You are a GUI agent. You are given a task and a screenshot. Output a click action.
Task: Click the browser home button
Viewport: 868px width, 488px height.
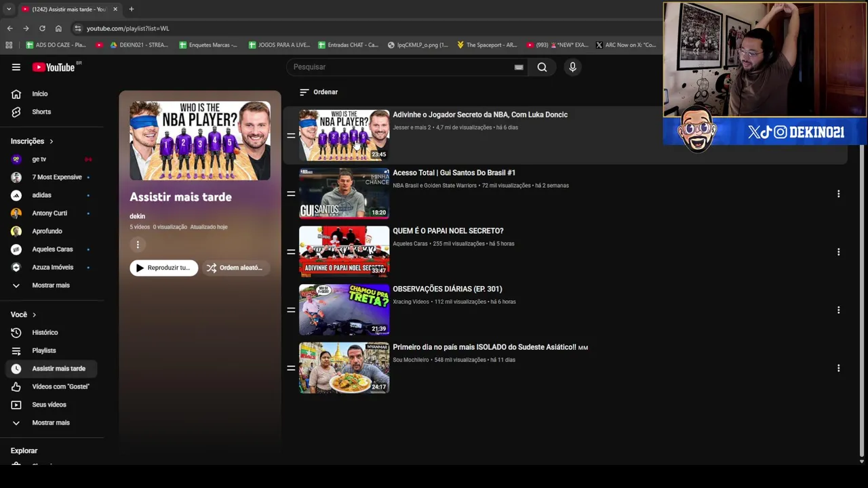coord(58,28)
